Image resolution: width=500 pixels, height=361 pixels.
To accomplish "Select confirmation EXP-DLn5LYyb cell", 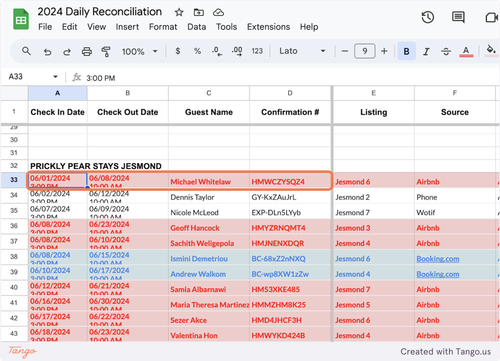I will pyautogui.click(x=290, y=212).
